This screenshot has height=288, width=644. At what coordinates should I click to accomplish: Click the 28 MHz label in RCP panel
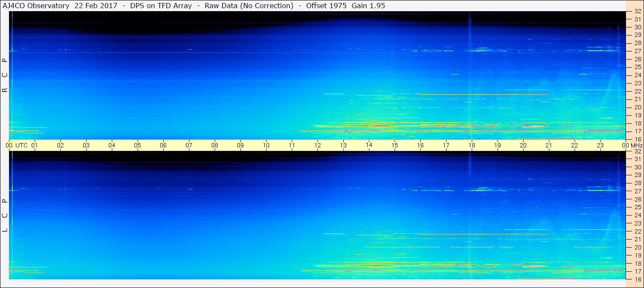pos(638,43)
